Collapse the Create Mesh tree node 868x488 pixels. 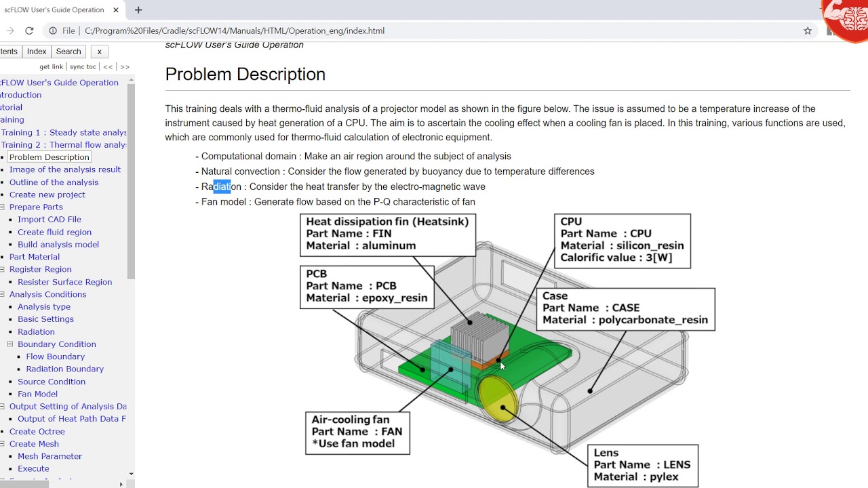pos(3,444)
